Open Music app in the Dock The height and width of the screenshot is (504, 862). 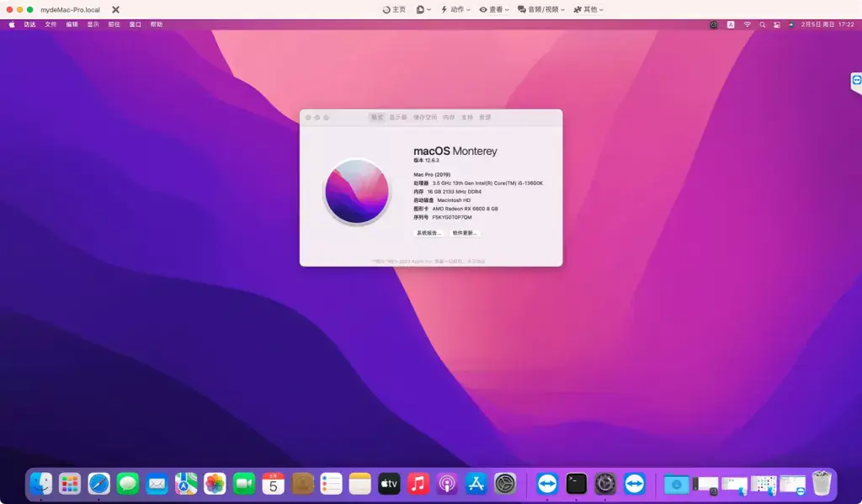point(418,484)
